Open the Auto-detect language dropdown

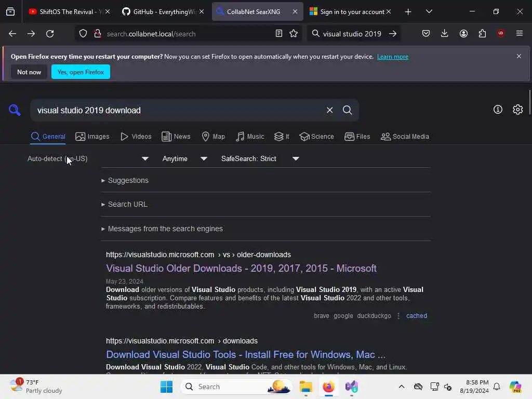pyautogui.click(x=88, y=158)
